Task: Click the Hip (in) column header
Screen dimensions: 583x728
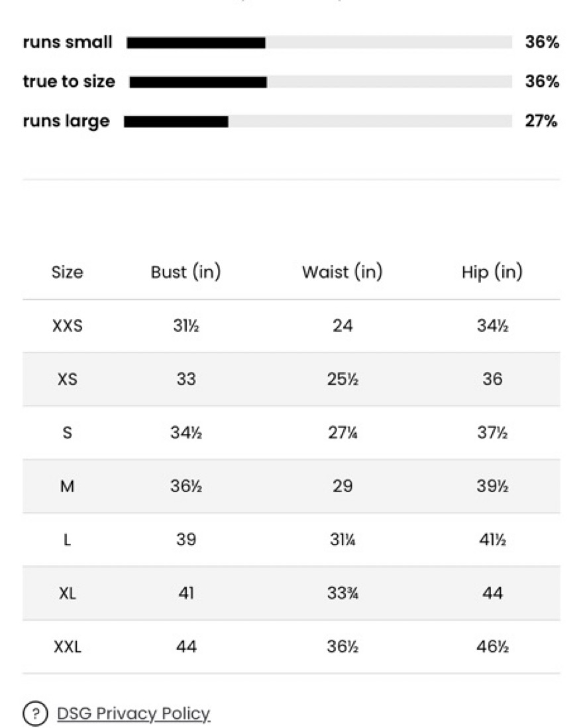Action: [x=492, y=272]
